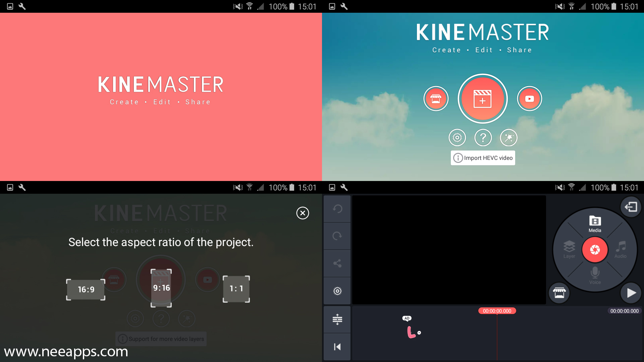The width and height of the screenshot is (644, 362).
Task: Open the help question mark icon
Action: (483, 137)
